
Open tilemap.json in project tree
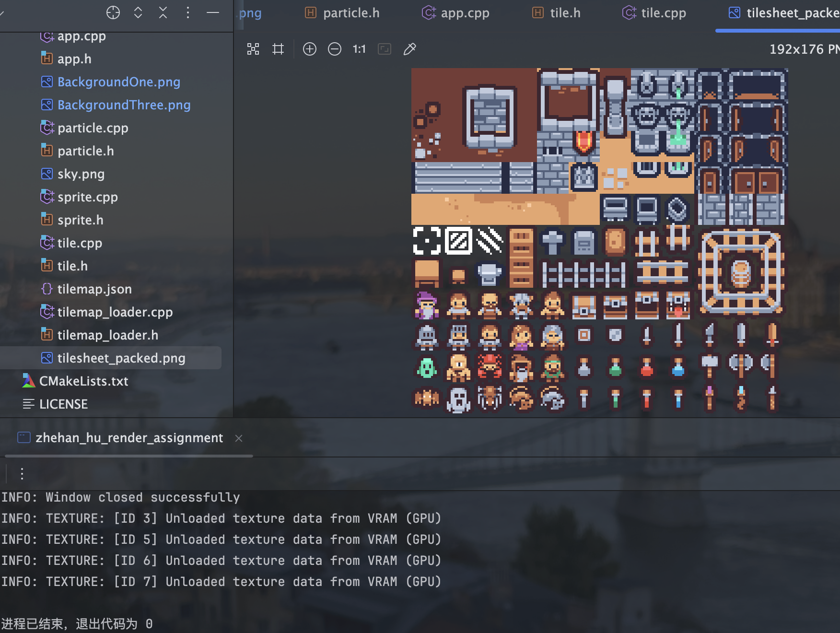tap(94, 289)
